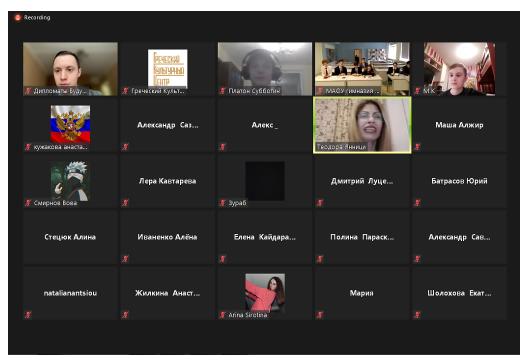Select the Греческий Культурный Центр logo tile
528x362 pixels.
coord(167,69)
